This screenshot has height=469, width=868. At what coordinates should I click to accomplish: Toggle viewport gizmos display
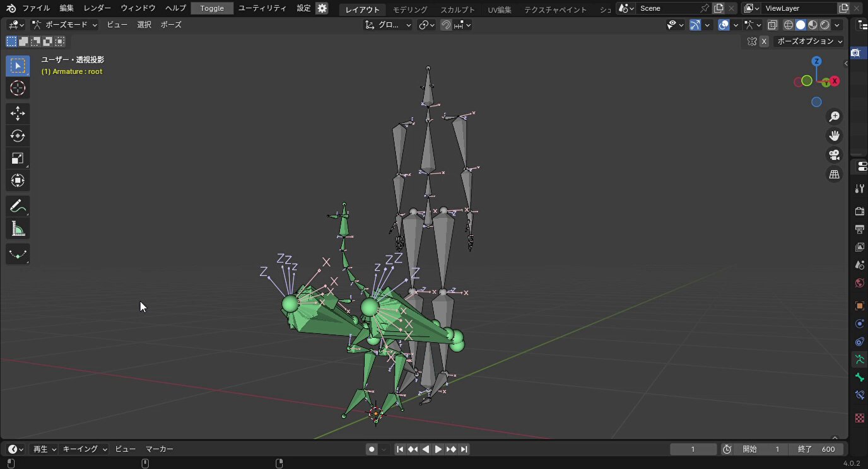coord(695,25)
